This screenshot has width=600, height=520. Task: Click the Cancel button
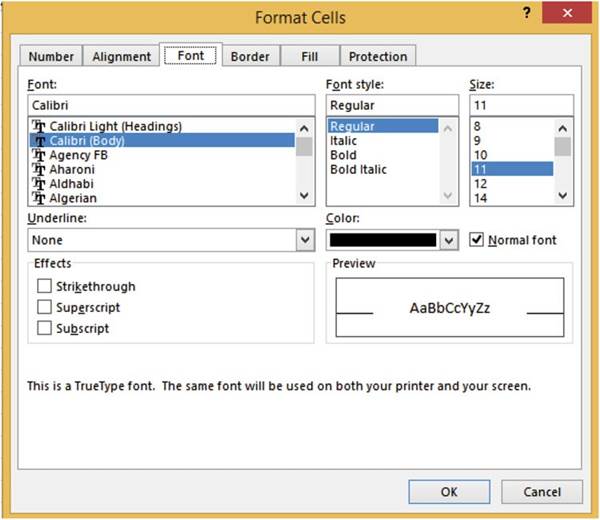[x=541, y=492]
